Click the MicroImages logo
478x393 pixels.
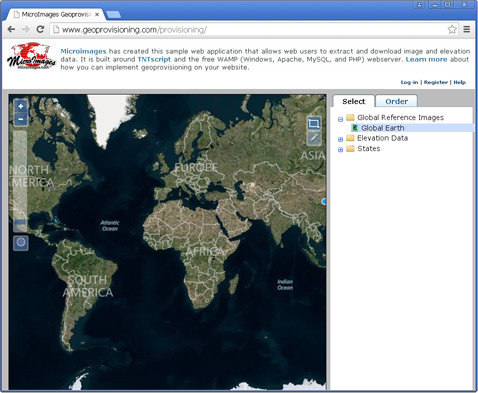click(32, 56)
